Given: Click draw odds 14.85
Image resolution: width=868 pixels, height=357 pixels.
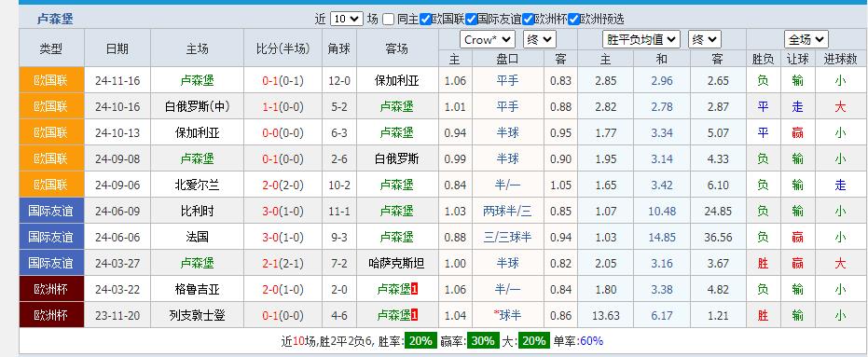Looking at the screenshot, I should [662, 238].
